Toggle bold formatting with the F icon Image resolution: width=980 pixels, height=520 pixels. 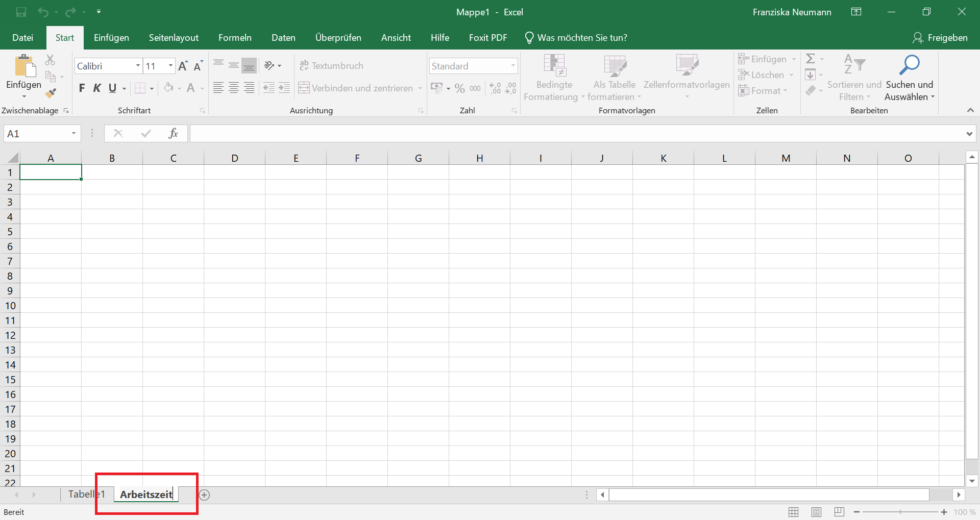(x=82, y=88)
